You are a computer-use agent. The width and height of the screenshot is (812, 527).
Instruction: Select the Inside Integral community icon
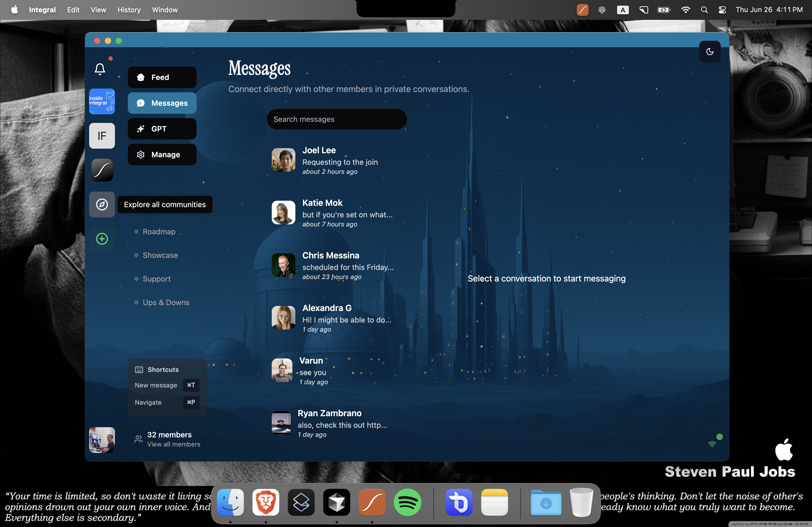click(x=102, y=101)
